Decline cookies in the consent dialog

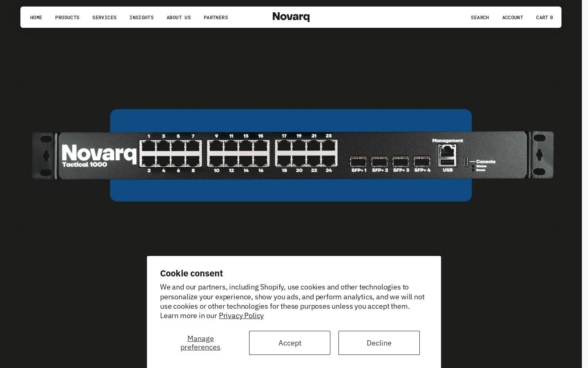[x=379, y=343]
